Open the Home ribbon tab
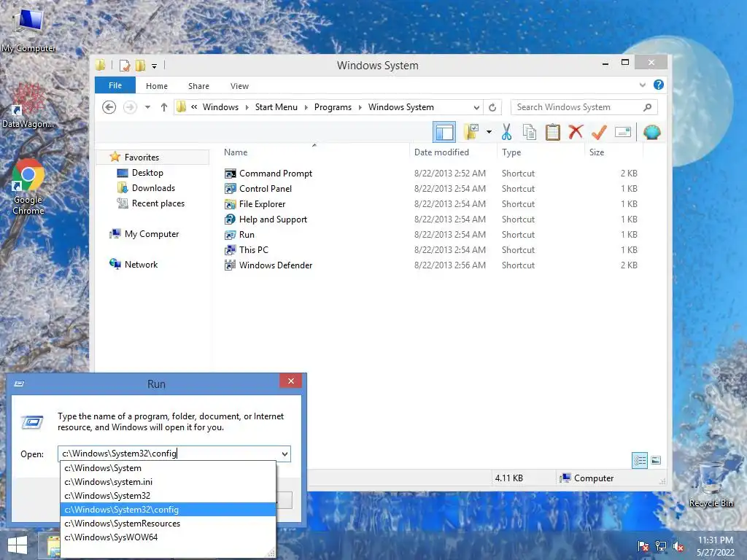Screen dimensions: 747x560 click(157, 86)
